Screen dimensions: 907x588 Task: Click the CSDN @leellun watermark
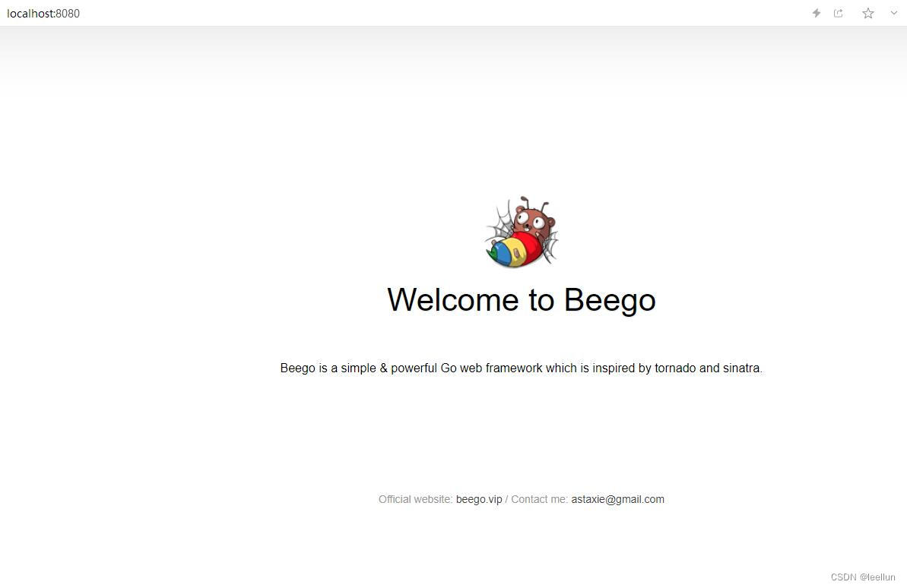862,577
